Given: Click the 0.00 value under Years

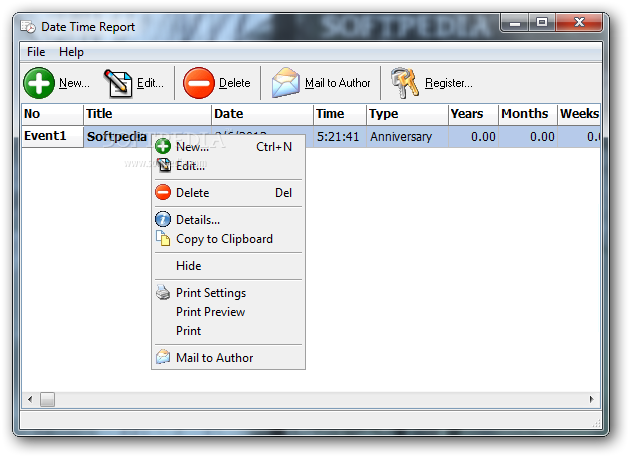Looking at the screenshot, I should click(483, 137).
